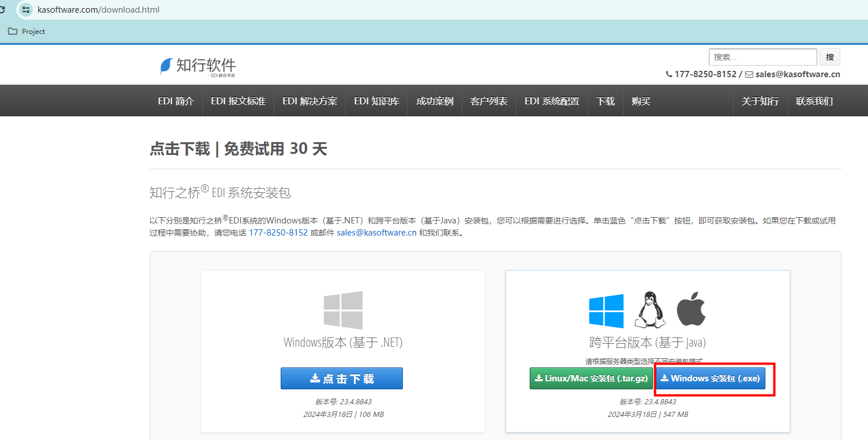Viewport: 868px width, 440px height.
Task: Download the Windows 安装包 (.exe)
Action: (x=710, y=378)
